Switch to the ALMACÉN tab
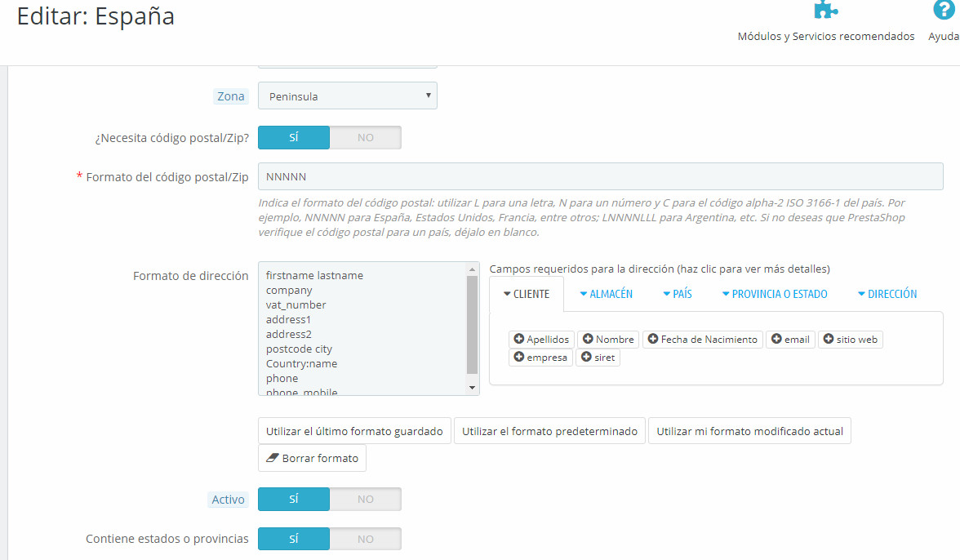Viewport: 960px width, 560px height. tap(606, 295)
